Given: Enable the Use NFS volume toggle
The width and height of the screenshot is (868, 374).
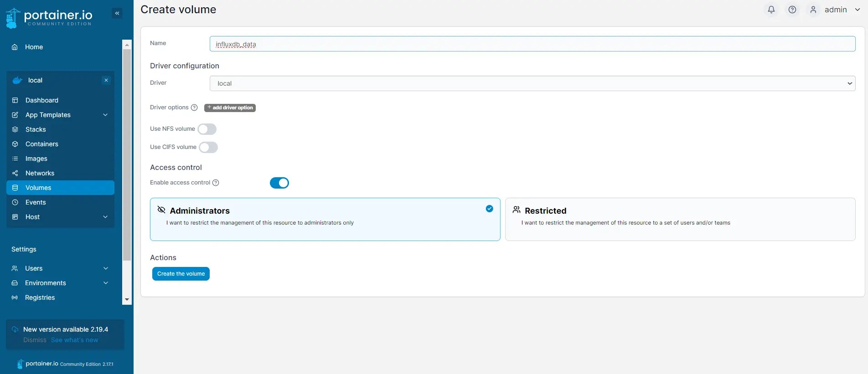Looking at the screenshot, I should pyautogui.click(x=207, y=129).
